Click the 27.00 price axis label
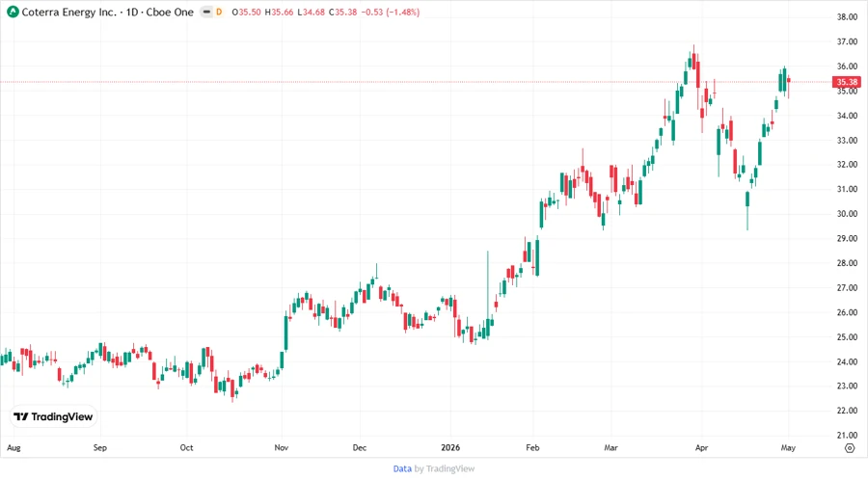The image size is (868, 480). coord(847,287)
